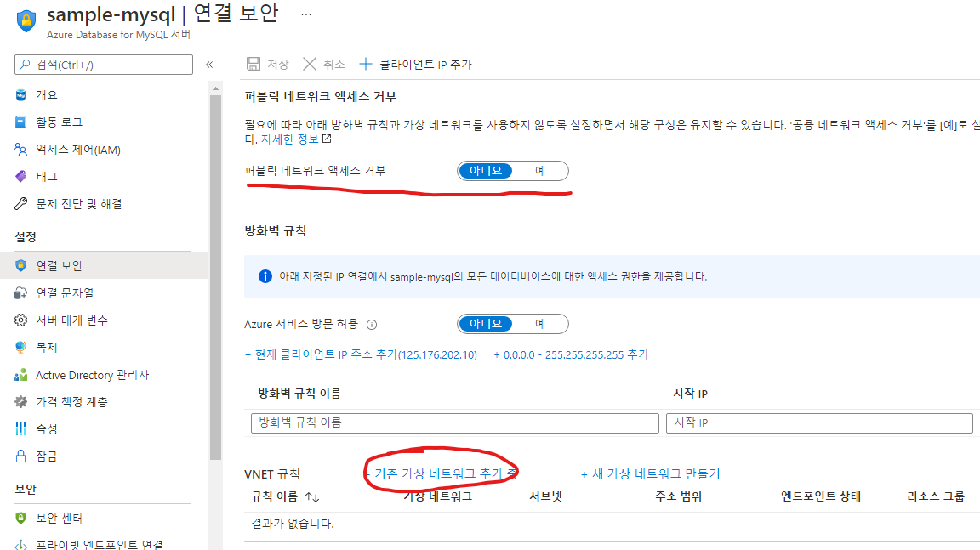Focus the 검색(Ctrl+/) search box
Image resolution: width=980 pixels, height=550 pixels.
pos(104,65)
